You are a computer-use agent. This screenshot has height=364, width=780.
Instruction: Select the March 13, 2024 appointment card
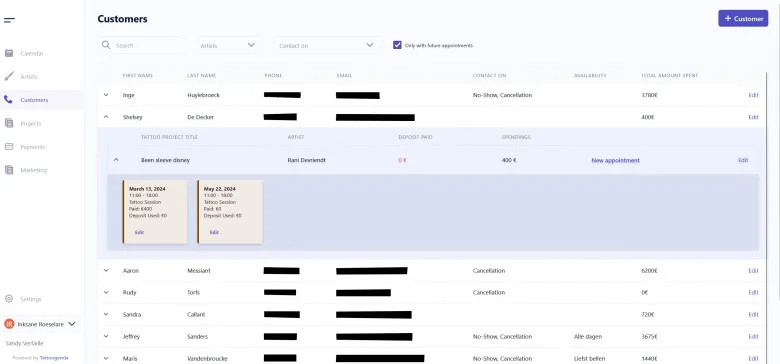point(155,212)
